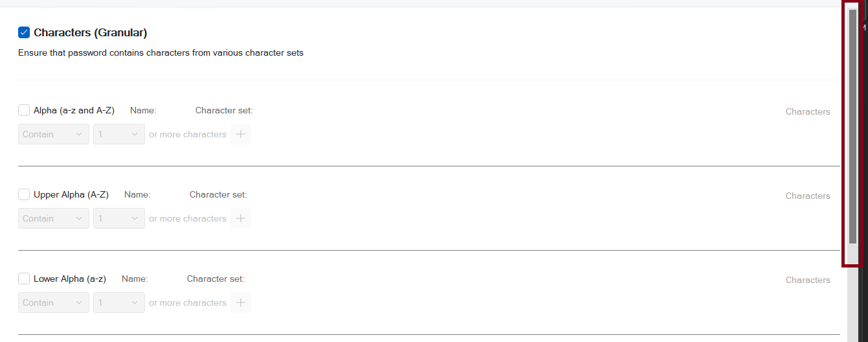Click the Character set label for Upper Alpha
Screen dimensions: 868x342
click(x=218, y=194)
